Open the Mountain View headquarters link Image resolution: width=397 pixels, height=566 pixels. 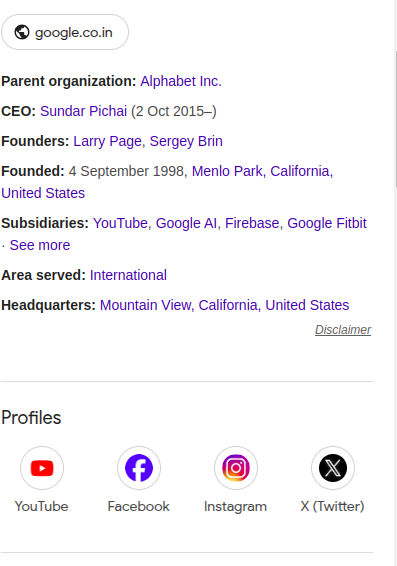(x=145, y=305)
